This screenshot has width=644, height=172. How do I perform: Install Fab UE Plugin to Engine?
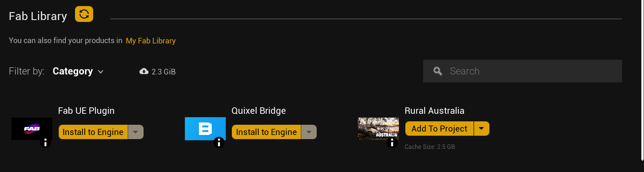[93, 132]
